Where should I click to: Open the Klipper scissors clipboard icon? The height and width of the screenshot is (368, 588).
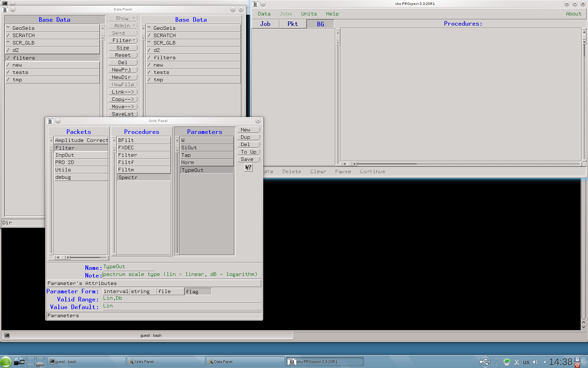click(517, 362)
